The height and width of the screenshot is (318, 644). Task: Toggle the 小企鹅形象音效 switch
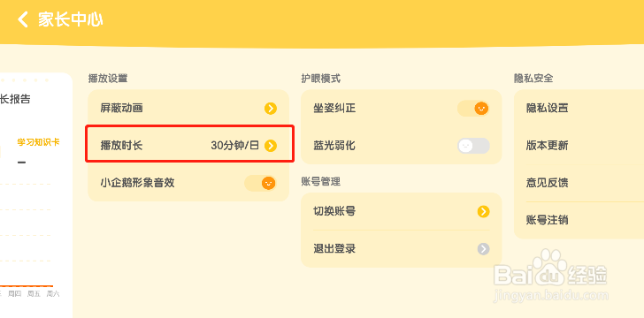click(260, 183)
